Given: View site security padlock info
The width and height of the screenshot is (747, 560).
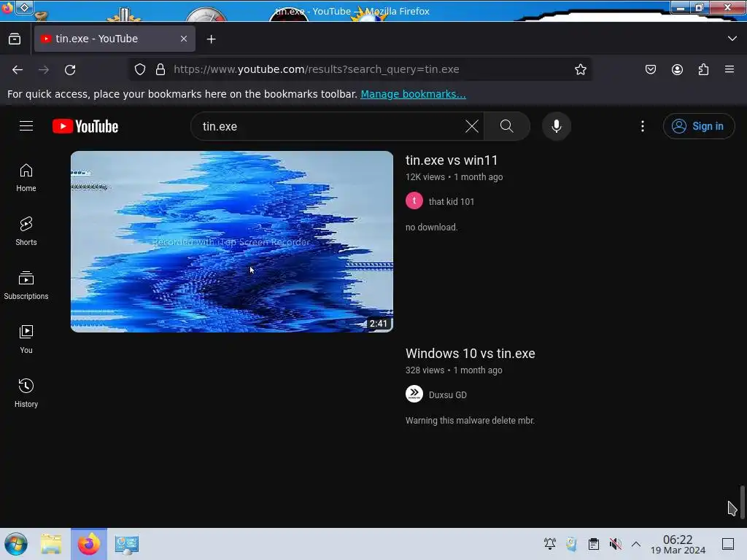Looking at the screenshot, I should point(160,69).
